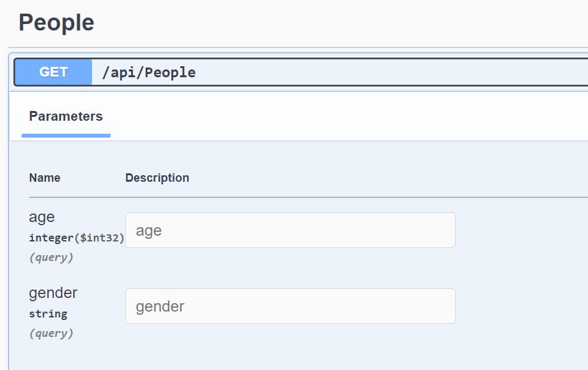Click the blue GET method badge

pyautogui.click(x=53, y=72)
